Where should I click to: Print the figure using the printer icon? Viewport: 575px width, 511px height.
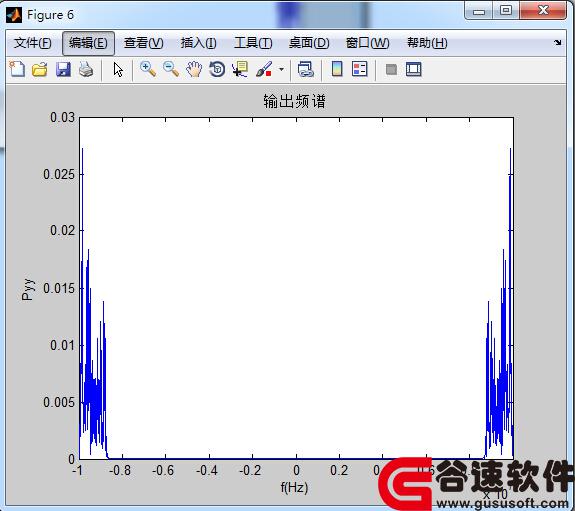86,69
